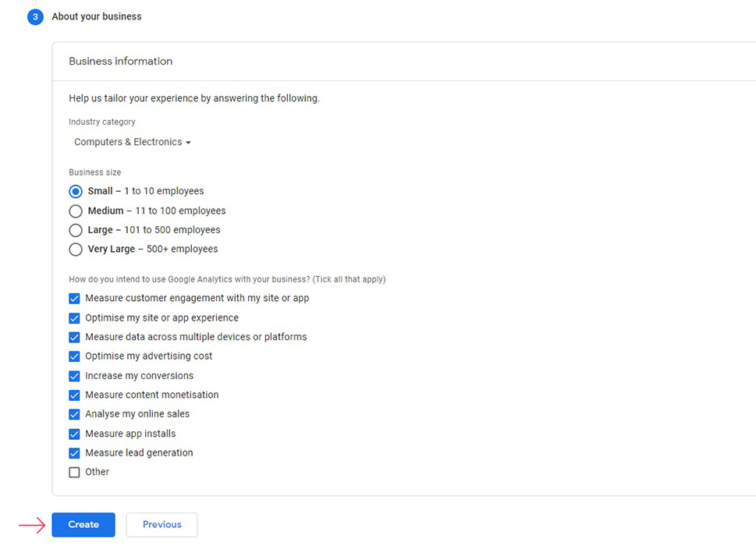Select Medium 11 to 100 employees option
Screen dimensions: 756x546
pyautogui.click(x=76, y=211)
